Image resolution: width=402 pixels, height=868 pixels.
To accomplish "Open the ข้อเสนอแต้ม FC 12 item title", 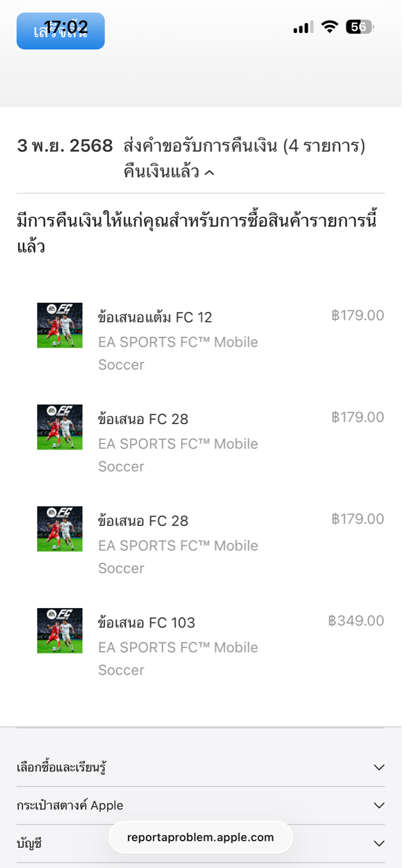I will pos(155,317).
